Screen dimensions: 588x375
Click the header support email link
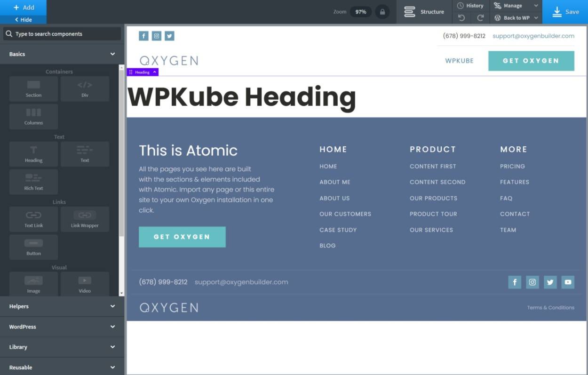click(x=533, y=36)
